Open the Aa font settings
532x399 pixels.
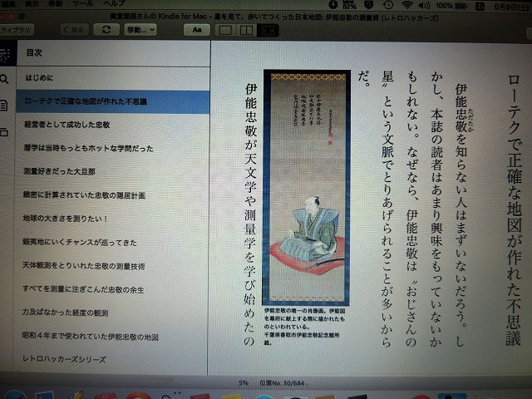[x=197, y=30]
